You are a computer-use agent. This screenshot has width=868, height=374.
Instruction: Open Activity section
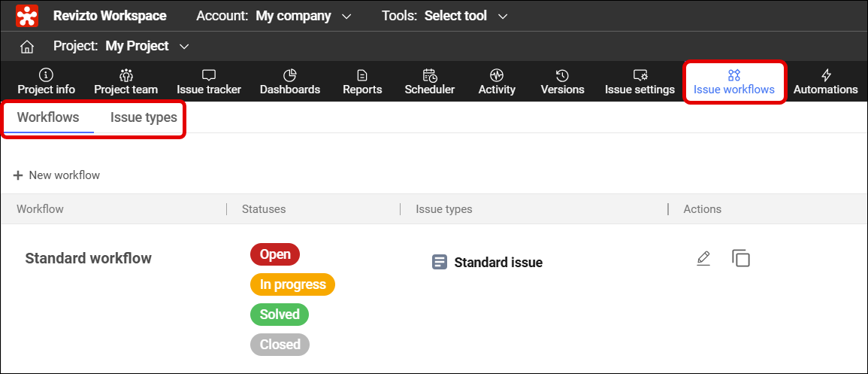(x=497, y=82)
